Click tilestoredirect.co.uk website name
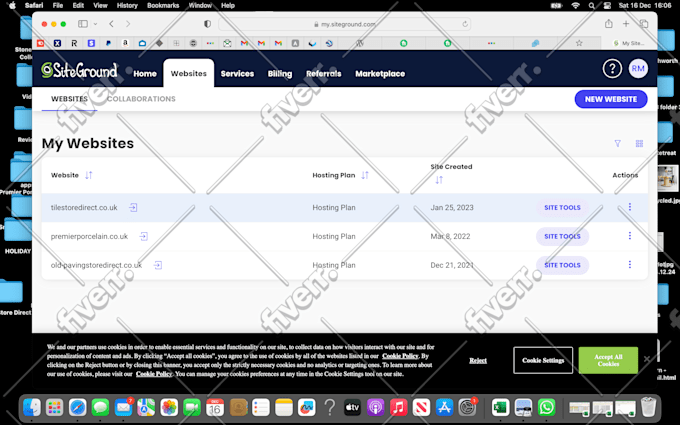Screen dimensions: 680x425 (x=84, y=207)
